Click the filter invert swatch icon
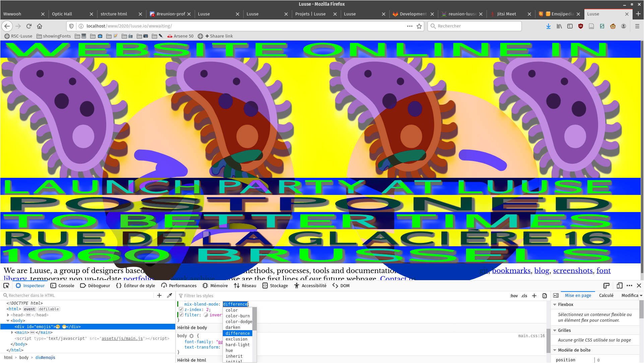 (206, 315)
